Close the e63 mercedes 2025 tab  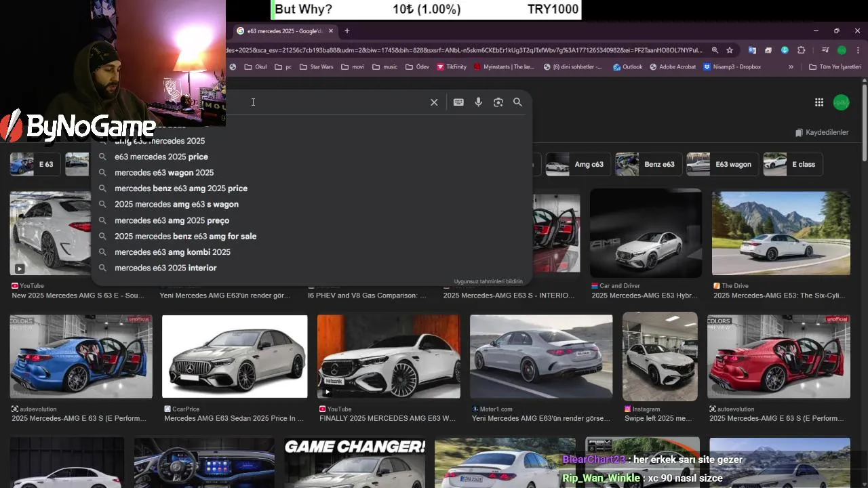[x=331, y=30]
